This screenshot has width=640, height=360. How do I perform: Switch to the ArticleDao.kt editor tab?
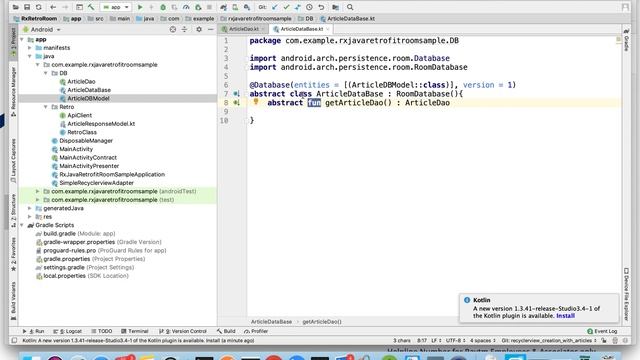(243, 29)
